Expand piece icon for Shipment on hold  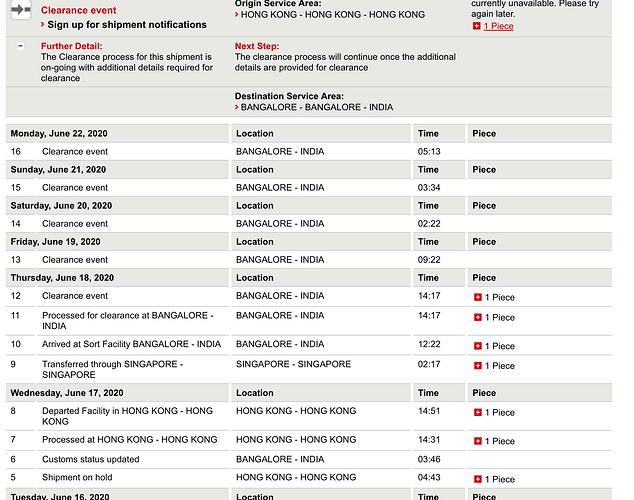[478, 479]
